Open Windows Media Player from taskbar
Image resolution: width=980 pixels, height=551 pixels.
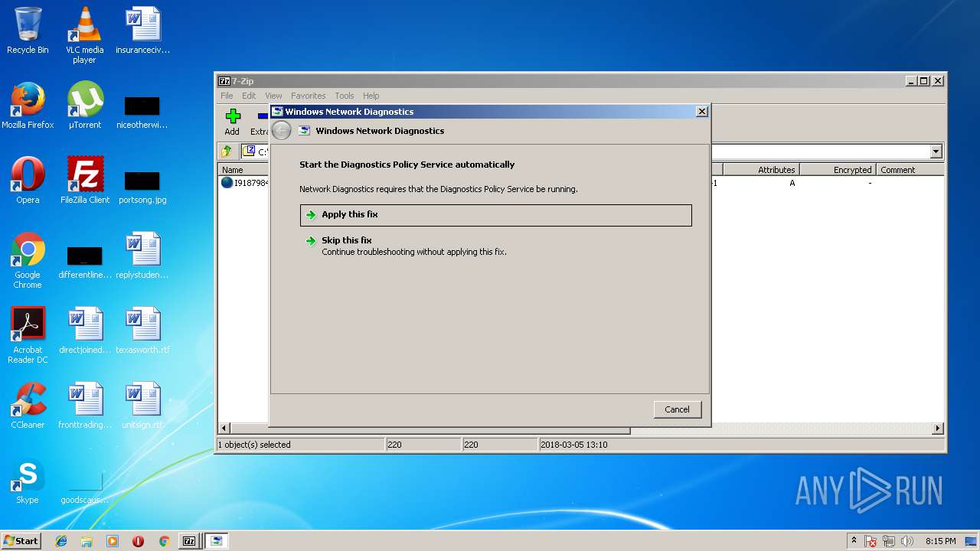pyautogui.click(x=113, y=541)
